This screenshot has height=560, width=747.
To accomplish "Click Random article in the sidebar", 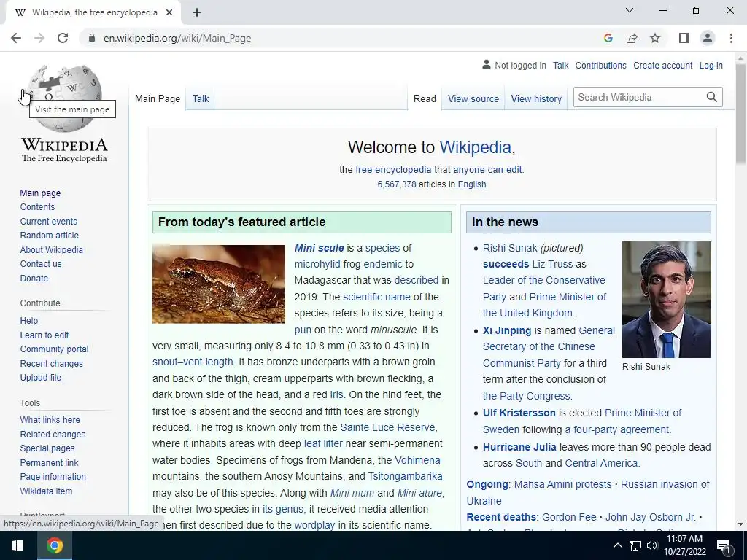I will (49, 236).
